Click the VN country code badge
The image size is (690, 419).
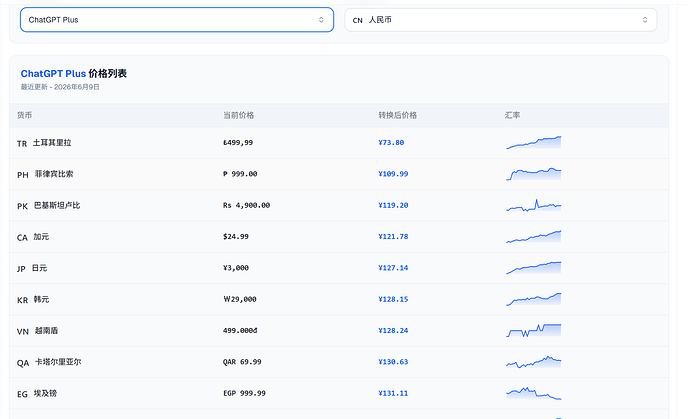23,331
